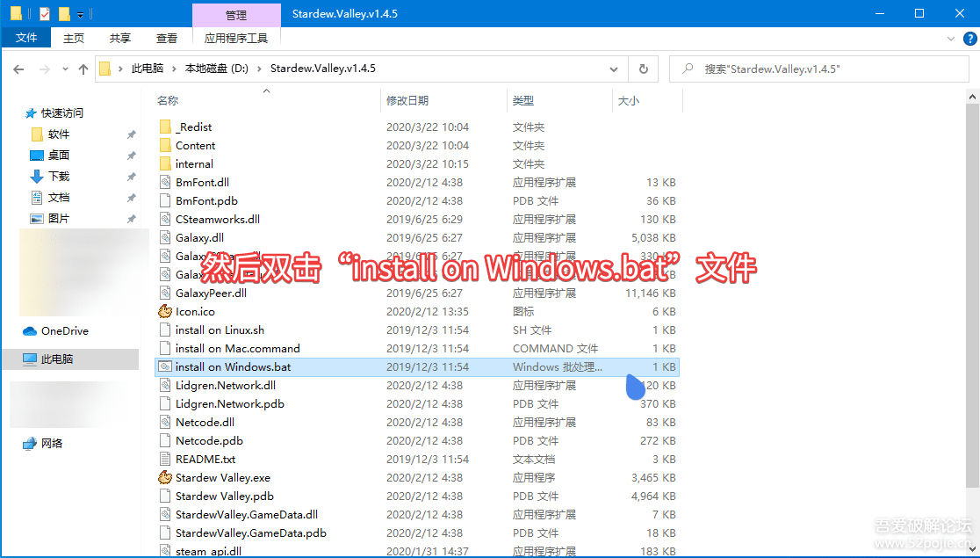Open the 文件 ribbon tab

[26, 38]
